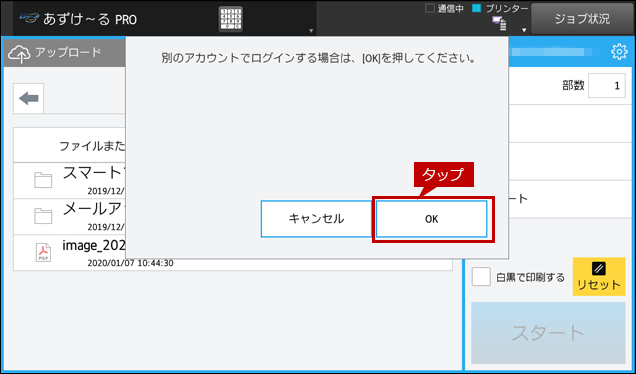Viewport: 636px width, 374px height.
Task: Click the ファイルまた header text
Action: tap(92, 146)
